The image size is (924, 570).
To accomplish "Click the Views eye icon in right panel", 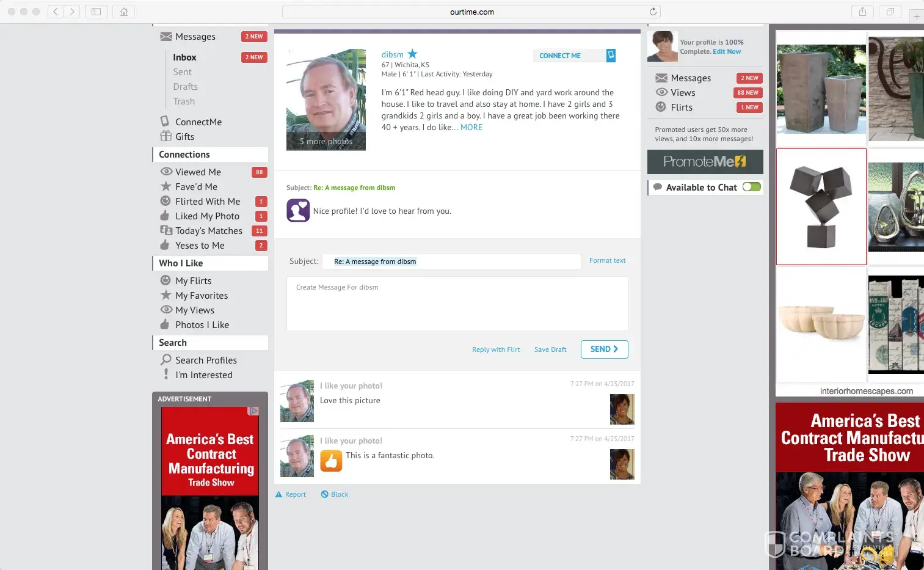I will 661,92.
